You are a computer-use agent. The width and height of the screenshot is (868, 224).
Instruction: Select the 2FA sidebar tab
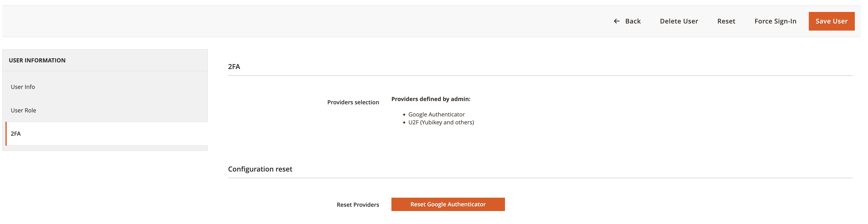point(16,133)
